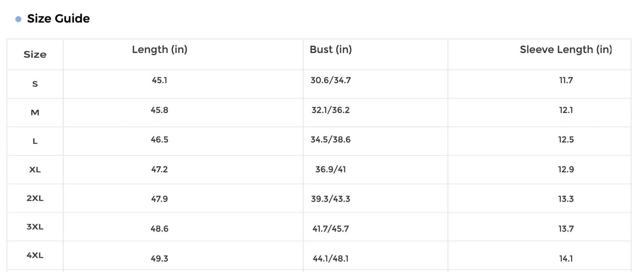Click the 36.9/41 bust value

tap(330, 170)
